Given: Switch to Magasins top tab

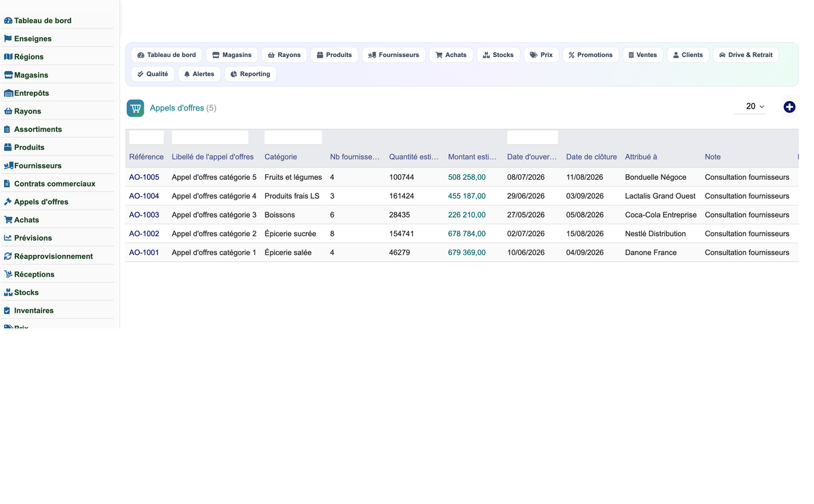Looking at the screenshot, I should (x=232, y=55).
